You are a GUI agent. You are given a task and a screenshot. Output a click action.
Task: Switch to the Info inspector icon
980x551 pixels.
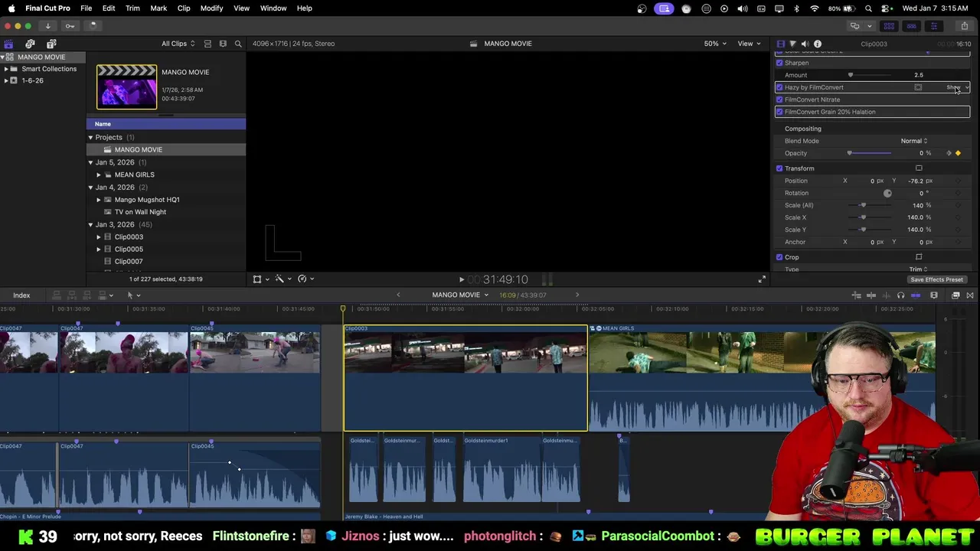coord(818,44)
